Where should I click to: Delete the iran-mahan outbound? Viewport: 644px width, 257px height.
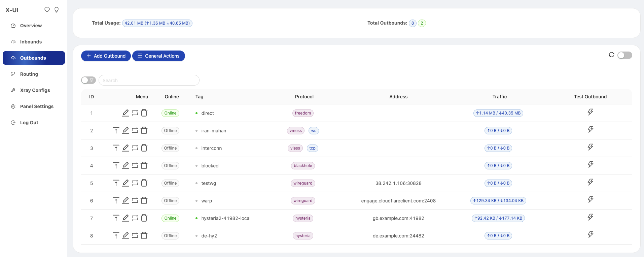point(144,130)
